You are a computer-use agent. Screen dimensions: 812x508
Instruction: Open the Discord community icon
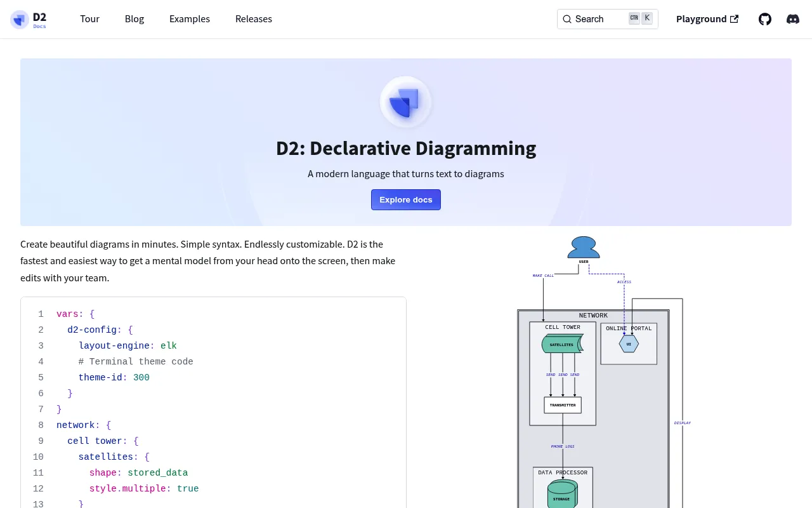[x=793, y=19]
